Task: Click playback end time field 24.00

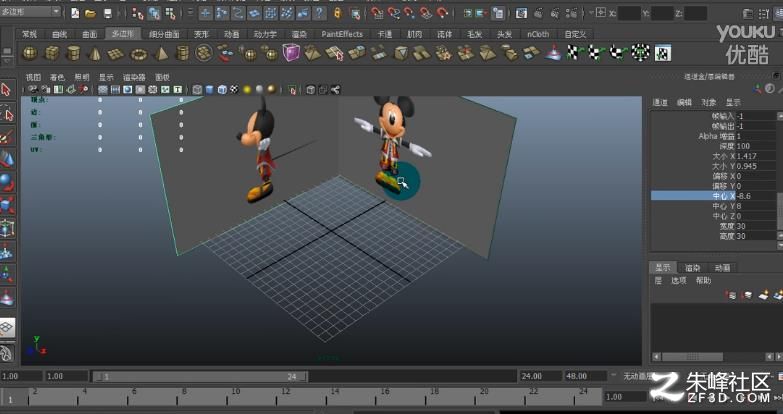Action: pos(540,376)
